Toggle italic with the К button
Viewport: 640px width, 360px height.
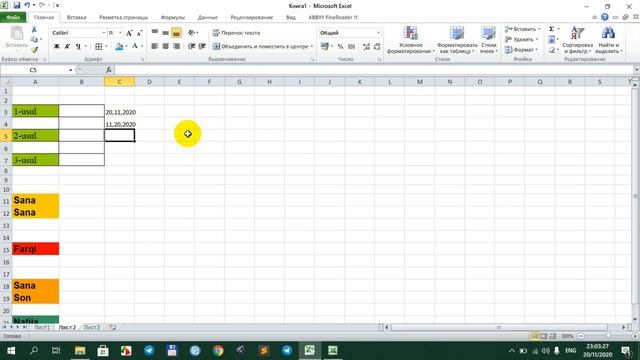pyautogui.click(x=67, y=47)
